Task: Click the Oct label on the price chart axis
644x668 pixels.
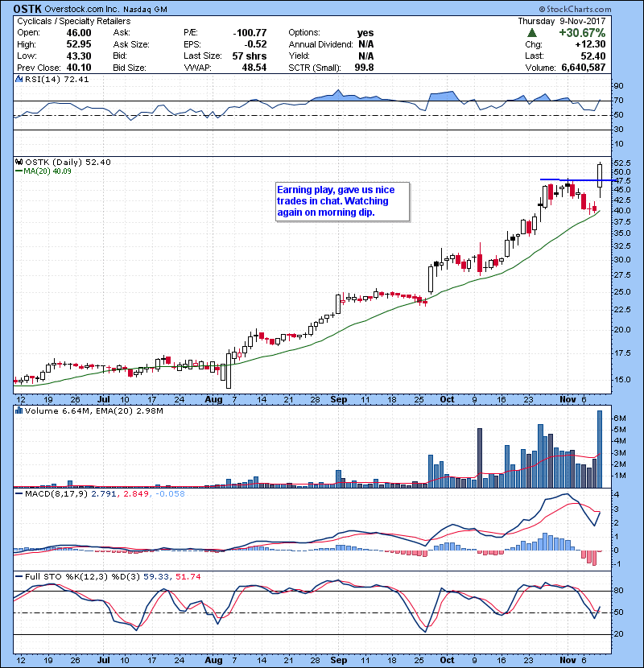Action: pyautogui.click(x=447, y=399)
